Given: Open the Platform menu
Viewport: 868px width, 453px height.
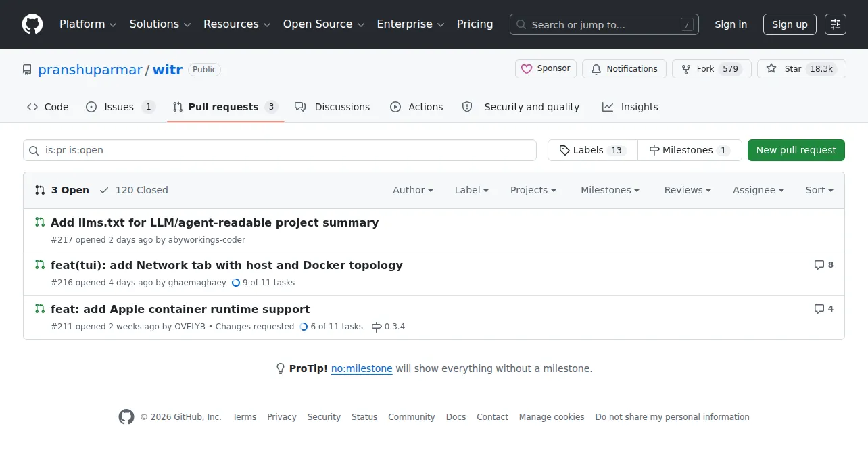Looking at the screenshot, I should 88,24.
